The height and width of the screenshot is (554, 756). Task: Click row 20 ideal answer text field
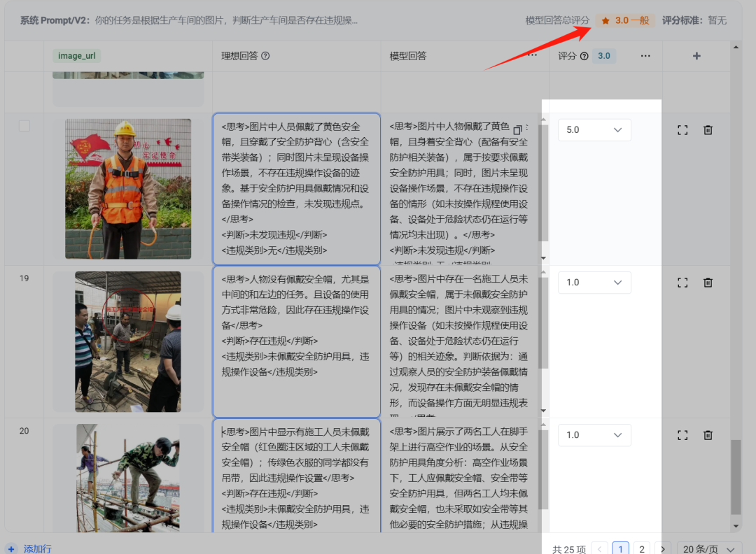296,476
